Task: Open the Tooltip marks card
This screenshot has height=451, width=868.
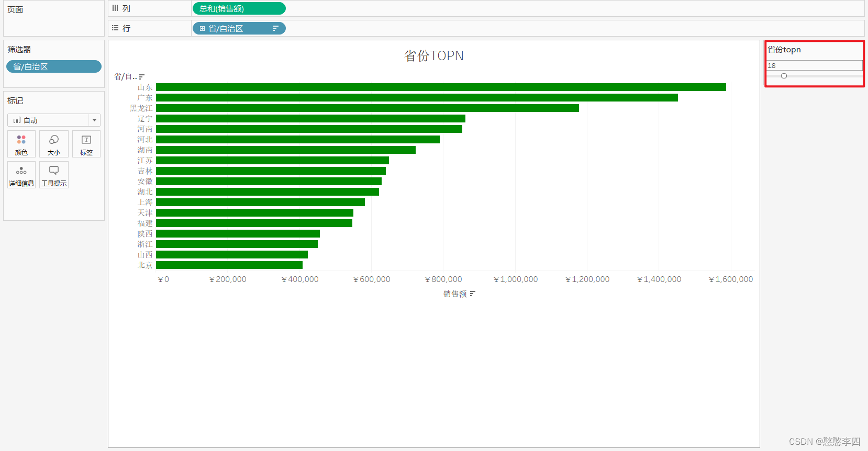Action: coord(54,175)
